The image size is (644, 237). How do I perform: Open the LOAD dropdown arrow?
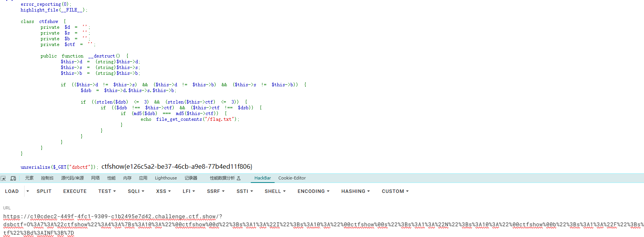tap(28, 191)
